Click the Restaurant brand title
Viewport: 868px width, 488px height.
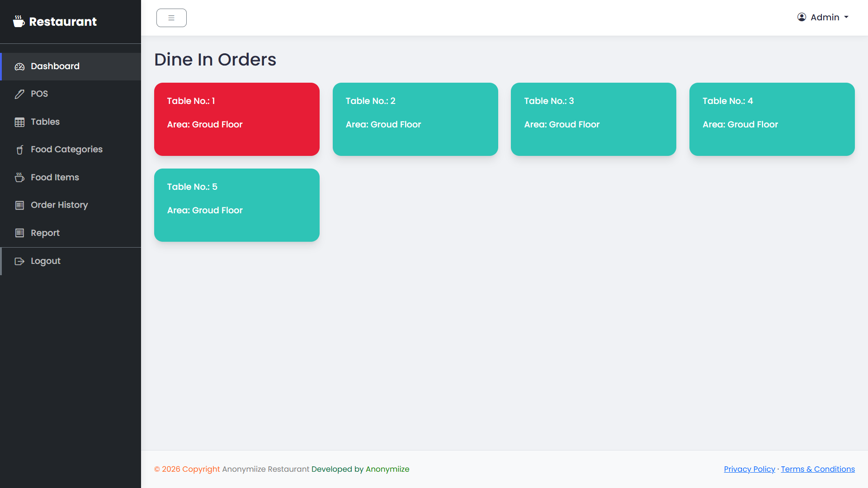point(63,22)
